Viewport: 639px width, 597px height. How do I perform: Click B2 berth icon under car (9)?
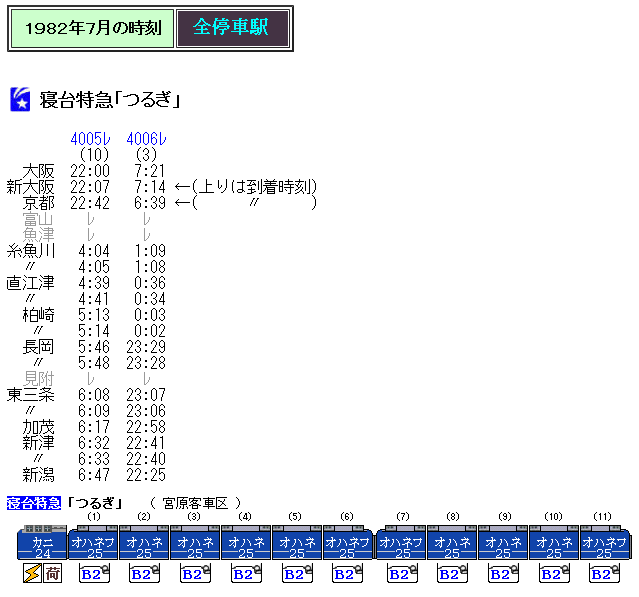click(503, 573)
